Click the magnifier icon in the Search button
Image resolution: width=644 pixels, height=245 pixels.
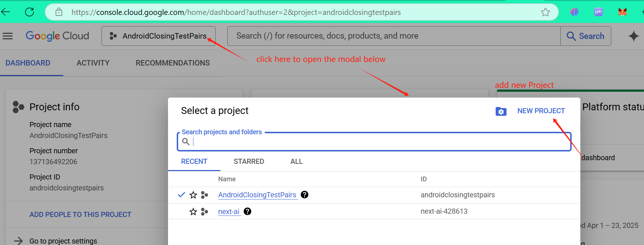571,36
